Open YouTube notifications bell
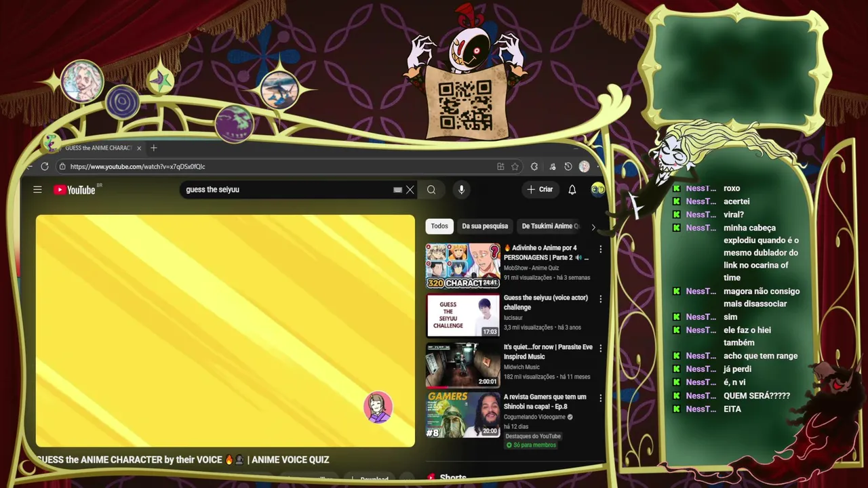The width and height of the screenshot is (868, 488). (572, 190)
